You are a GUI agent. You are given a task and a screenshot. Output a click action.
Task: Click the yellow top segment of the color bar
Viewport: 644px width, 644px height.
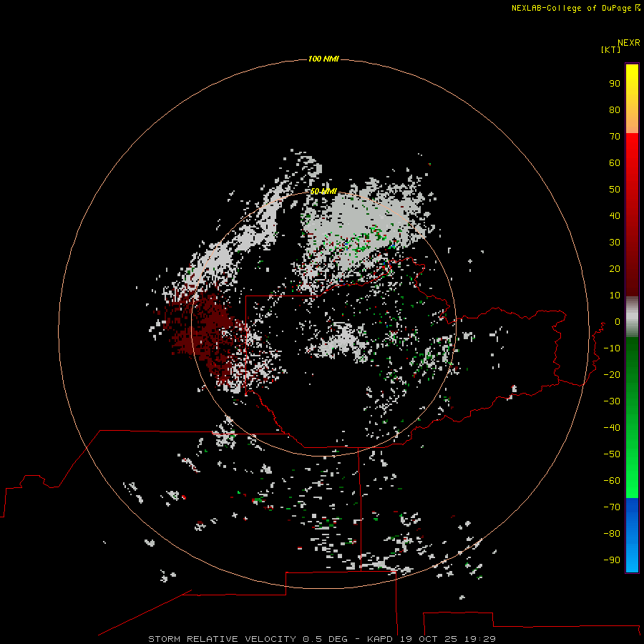coord(632,99)
